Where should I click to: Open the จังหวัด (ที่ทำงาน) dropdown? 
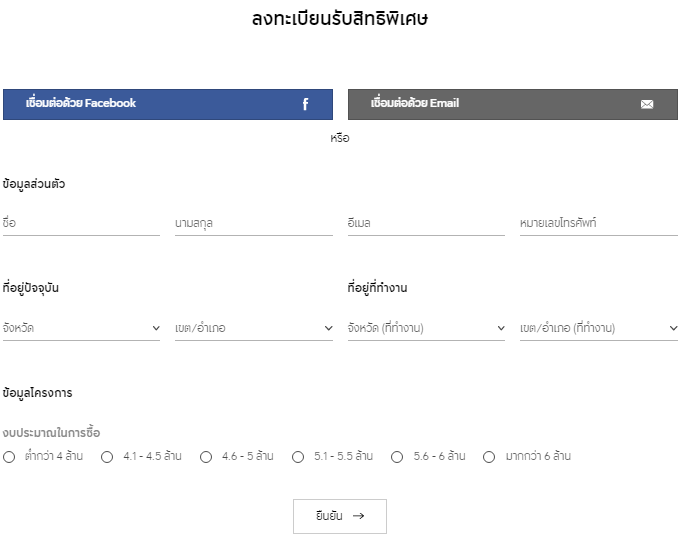point(426,328)
